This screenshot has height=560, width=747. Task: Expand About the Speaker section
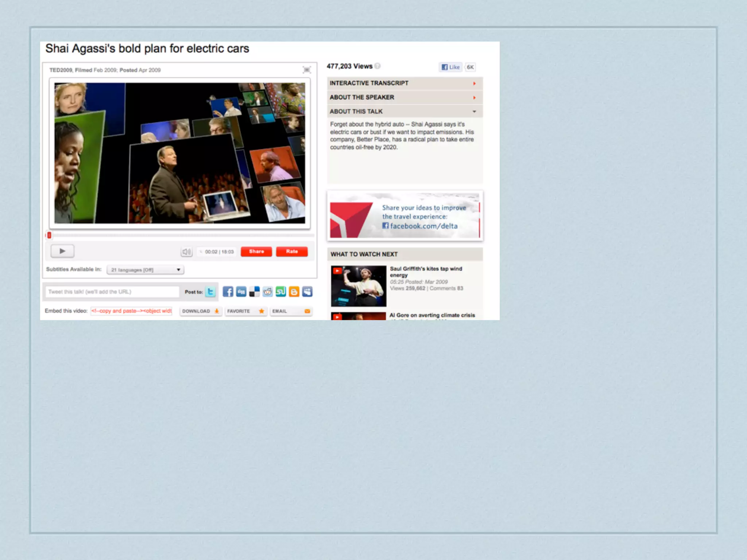[x=405, y=97]
